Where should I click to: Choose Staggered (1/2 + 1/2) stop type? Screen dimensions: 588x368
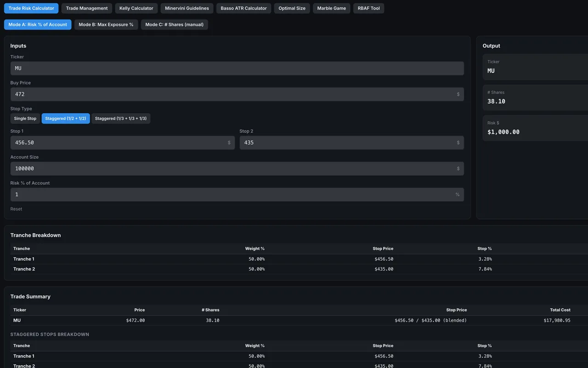66,119
